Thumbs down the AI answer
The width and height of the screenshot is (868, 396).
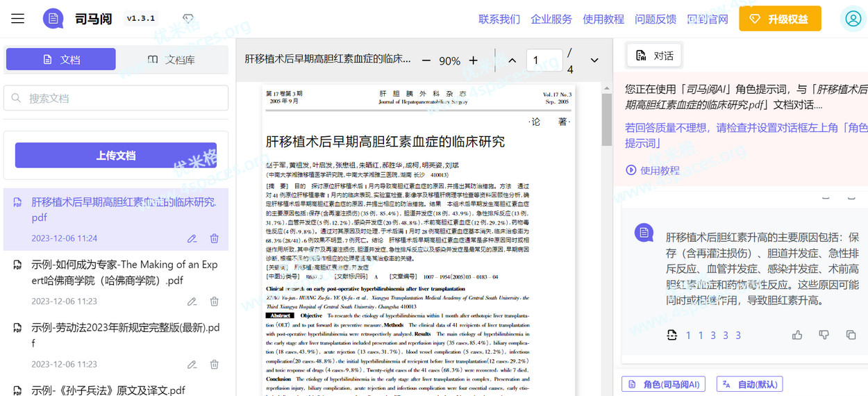824,335
